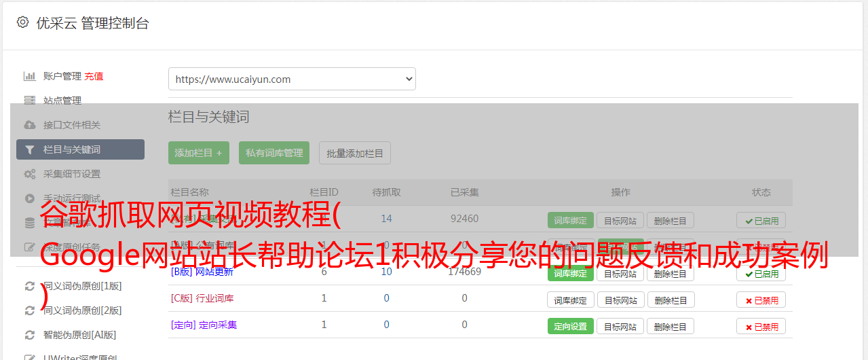Viewport: 868px width, 360px height.
Task: Click the 操作 column header
Action: point(620,192)
